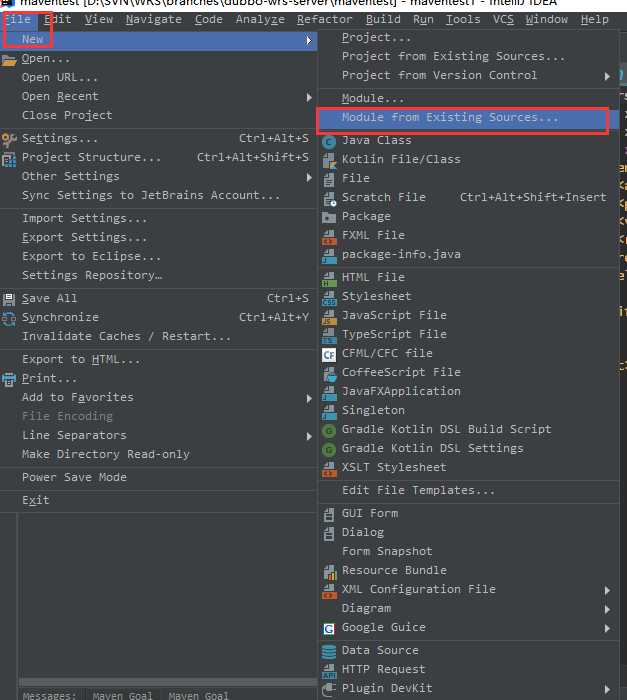
Task: Click the Dialog form icon
Action: (329, 533)
